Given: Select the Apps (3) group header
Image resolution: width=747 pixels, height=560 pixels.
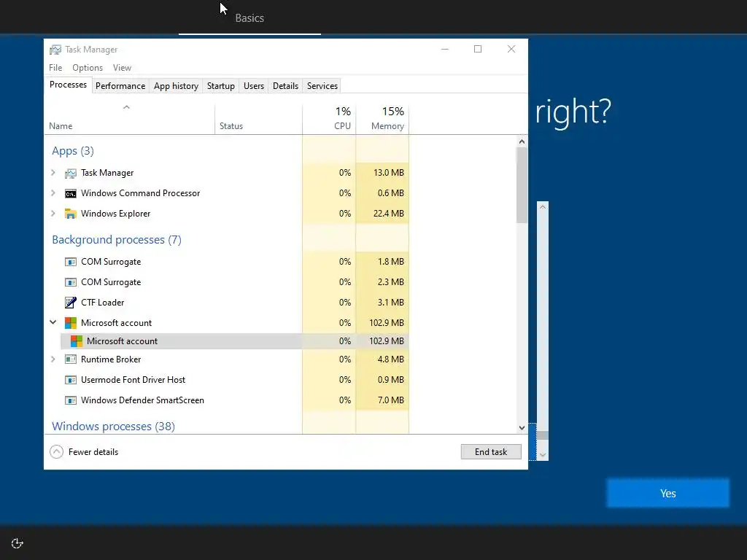Looking at the screenshot, I should 73,151.
